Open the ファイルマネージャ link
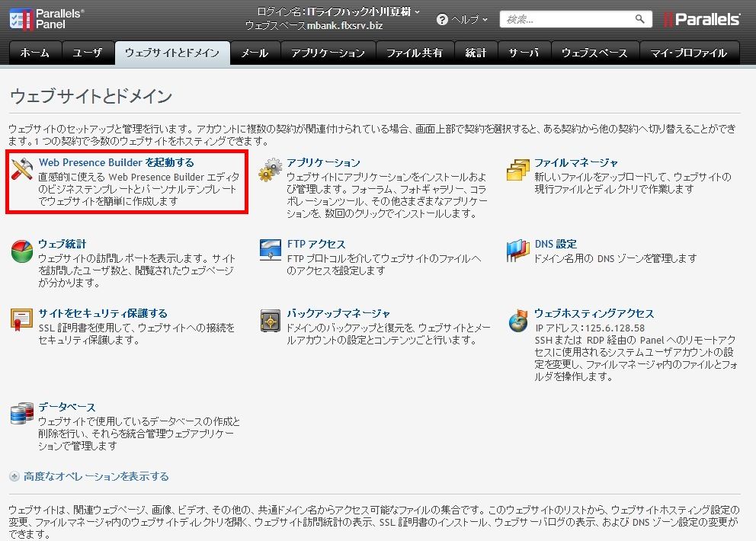 [x=576, y=162]
